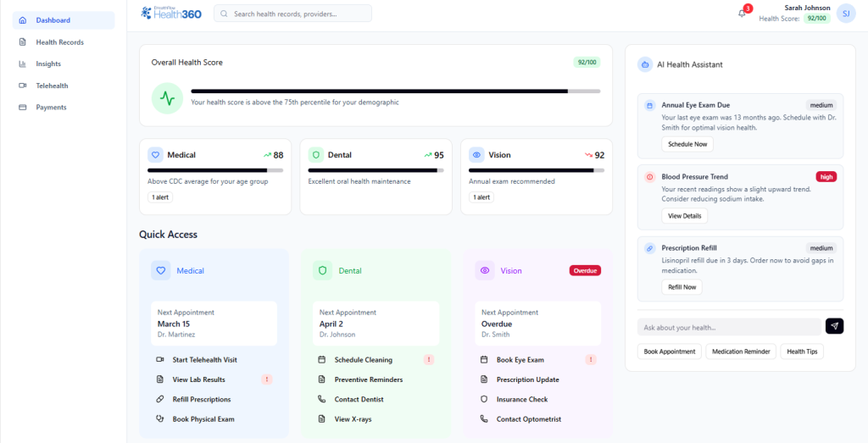This screenshot has height=443, width=868.
Task: Click the Dental shield icon in Quick Access
Action: [x=322, y=270]
